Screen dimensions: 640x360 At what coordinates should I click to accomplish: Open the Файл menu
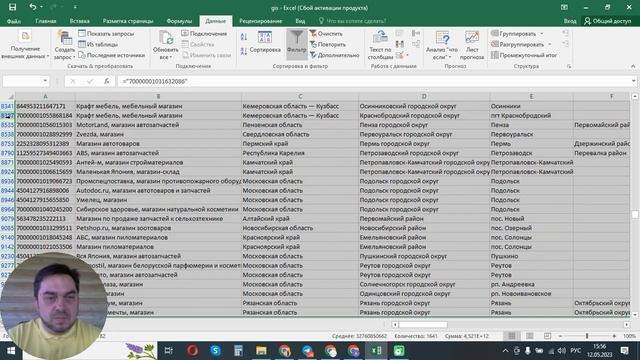click(x=13, y=21)
